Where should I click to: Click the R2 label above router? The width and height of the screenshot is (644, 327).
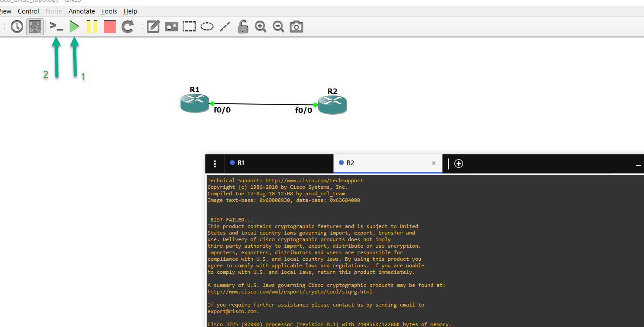(x=332, y=91)
